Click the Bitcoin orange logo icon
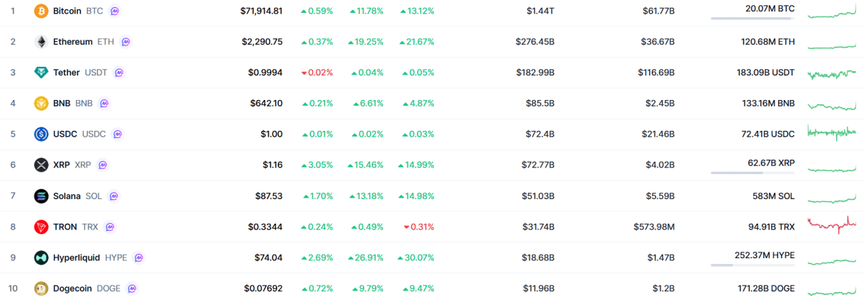The width and height of the screenshot is (868, 302). point(41,11)
